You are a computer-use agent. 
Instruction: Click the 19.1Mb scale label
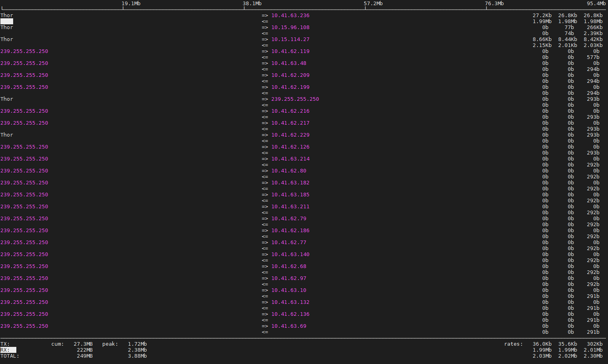coord(131,4)
